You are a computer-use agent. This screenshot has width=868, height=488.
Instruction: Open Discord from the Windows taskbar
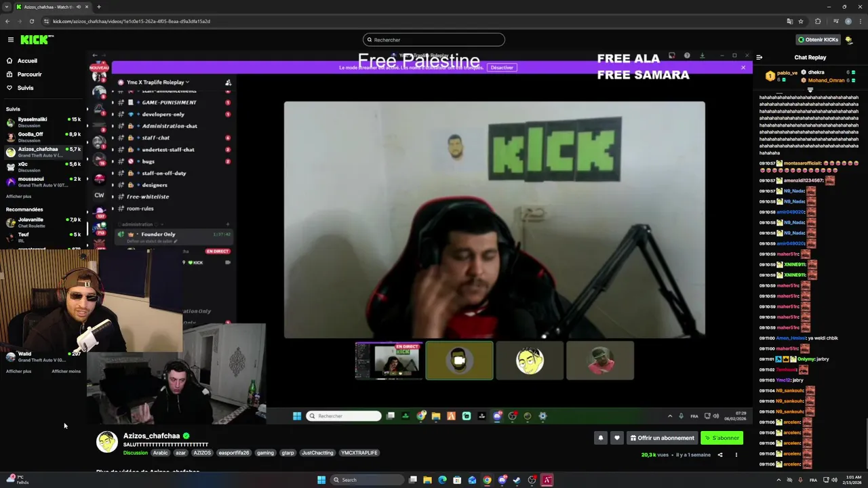(x=502, y=480)
